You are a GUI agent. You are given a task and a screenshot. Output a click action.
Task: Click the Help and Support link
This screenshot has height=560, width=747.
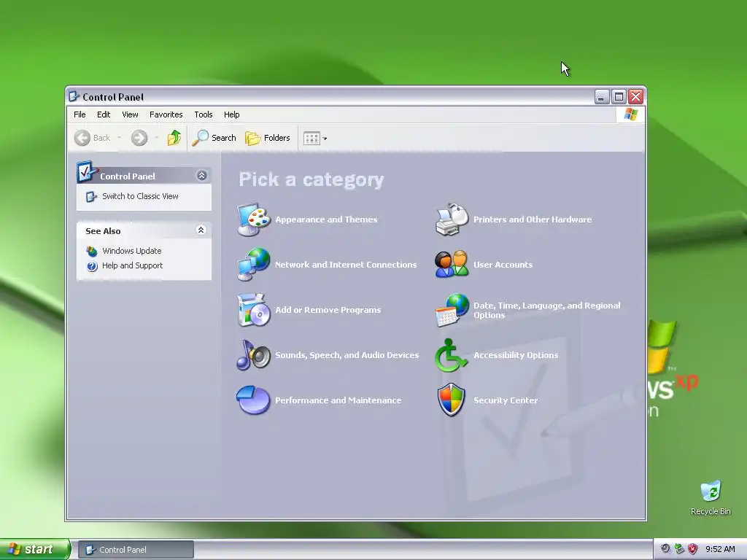[x=133, y=265]
